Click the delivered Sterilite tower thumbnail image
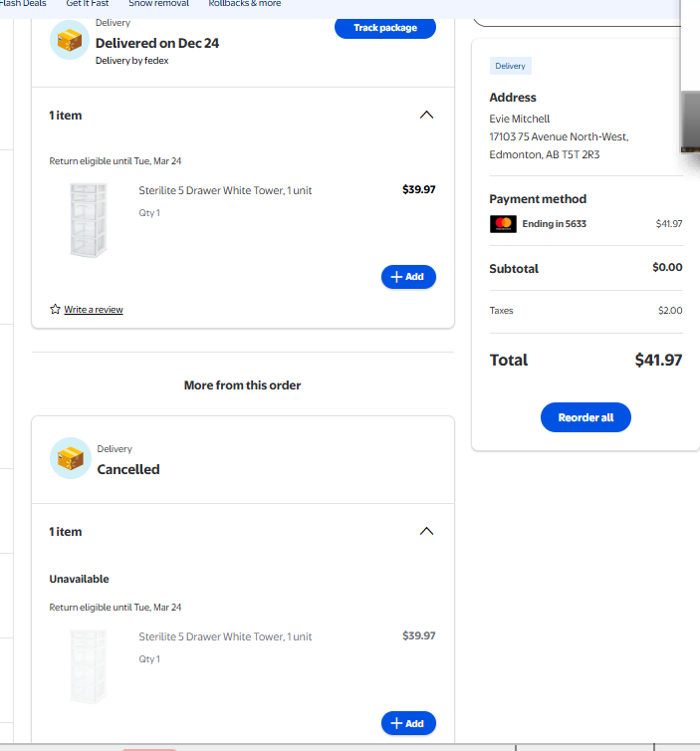700x751 pixels. [89, 219]
